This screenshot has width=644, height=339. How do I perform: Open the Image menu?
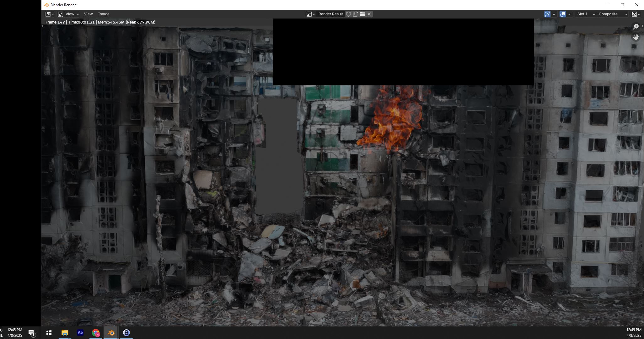[x=104, y=14]
